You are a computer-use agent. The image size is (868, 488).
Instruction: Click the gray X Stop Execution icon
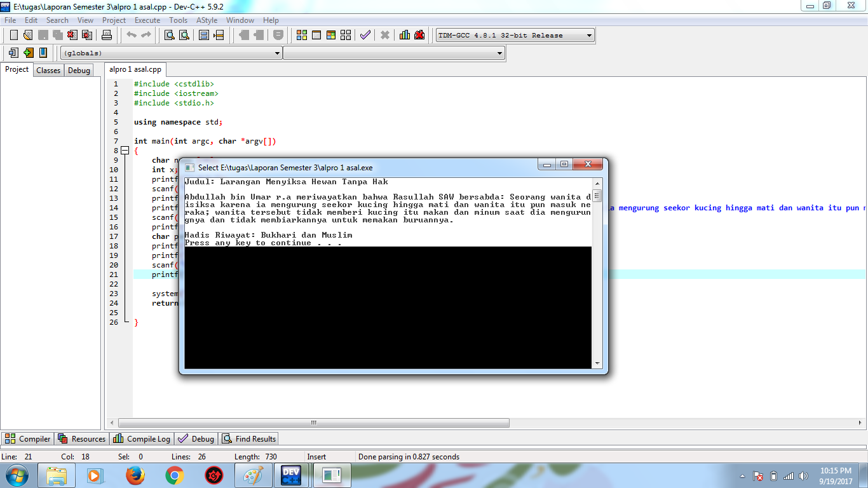click(385, 35)
